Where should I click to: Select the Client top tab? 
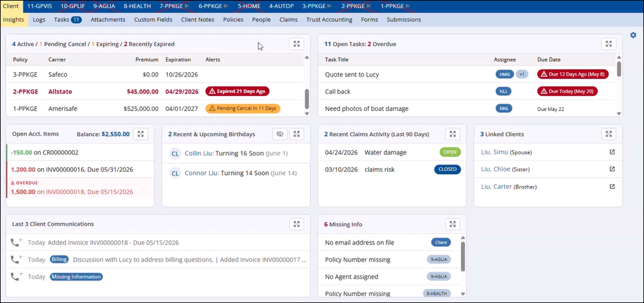pos(11,6)
